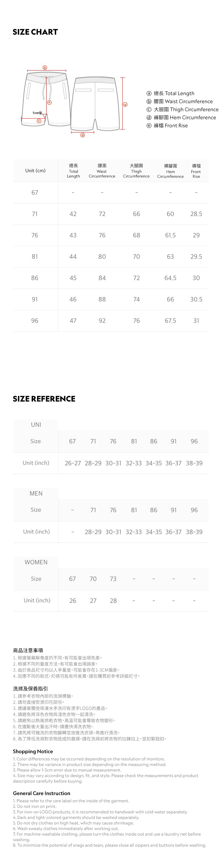Click the red circled e marker near the drawstring
Image resolution: width=222 pixels, height=868 pixels.
[x=49, y=102]
